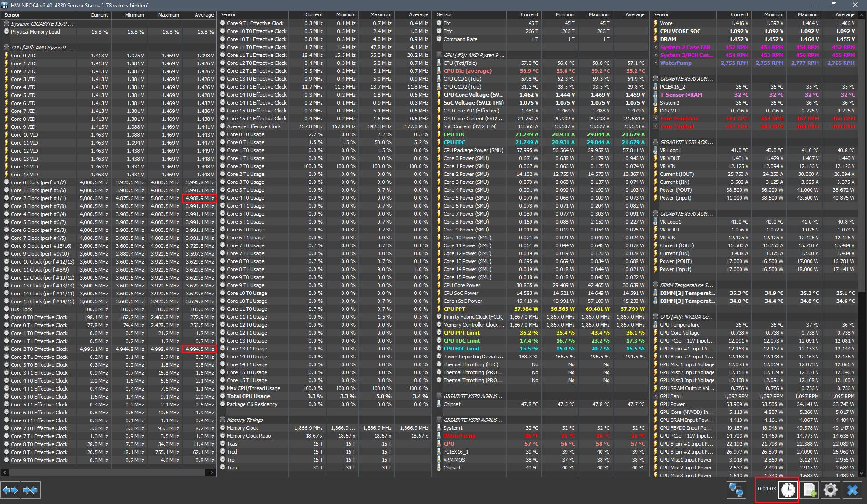Click the circle icon beside Memory Clock Ratio
Screen dimensions: 867x504
[x=223, y=436]
